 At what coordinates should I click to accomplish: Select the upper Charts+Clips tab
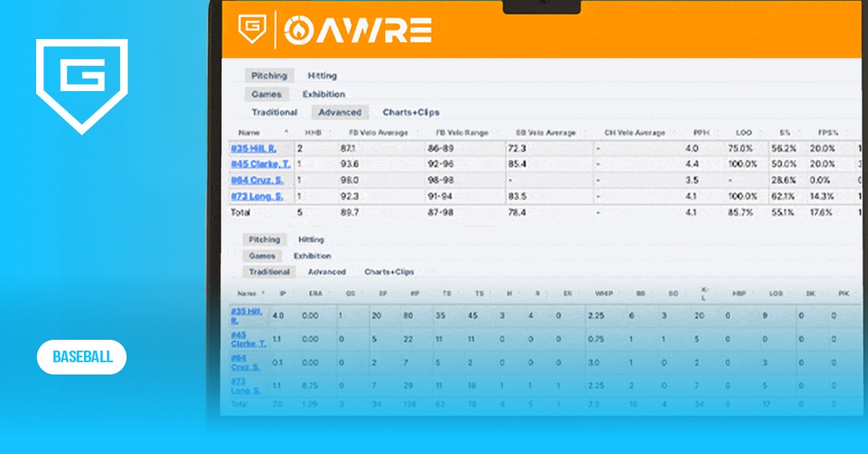tap(411, 112)
